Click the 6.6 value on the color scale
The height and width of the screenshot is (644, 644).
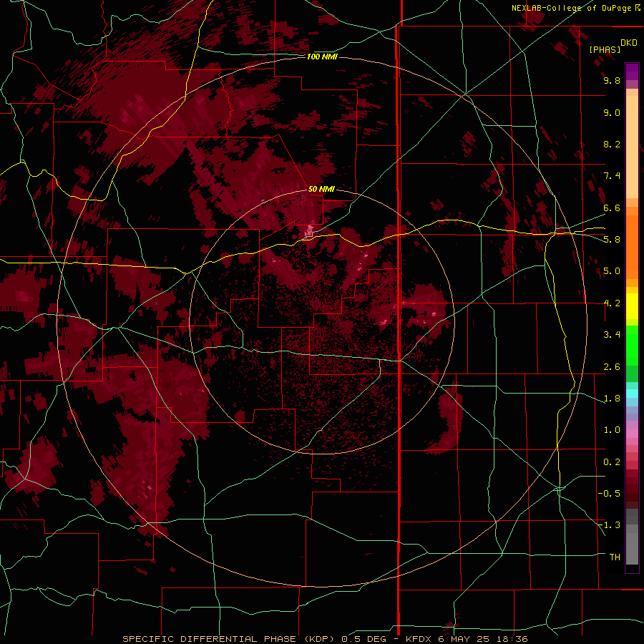612,208
